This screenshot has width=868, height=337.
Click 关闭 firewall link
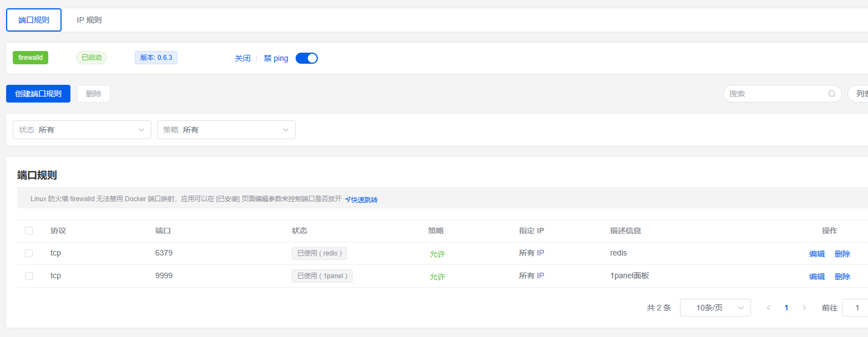(242, 58)
